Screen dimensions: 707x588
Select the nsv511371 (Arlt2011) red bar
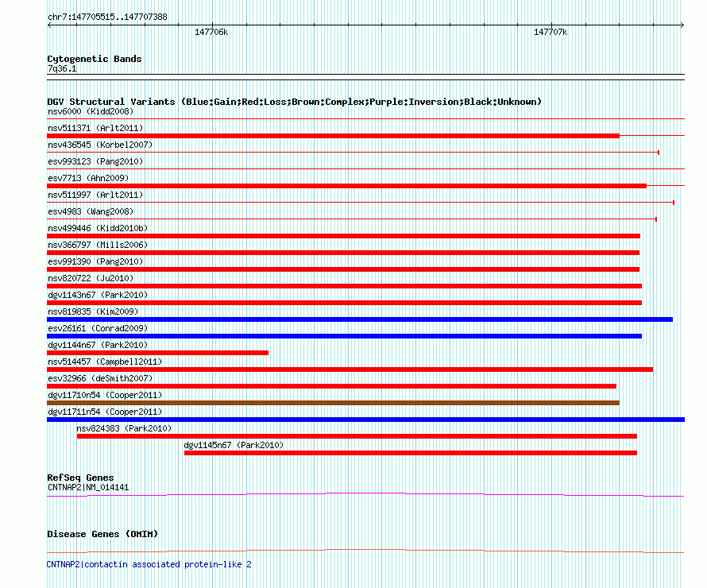333,136
